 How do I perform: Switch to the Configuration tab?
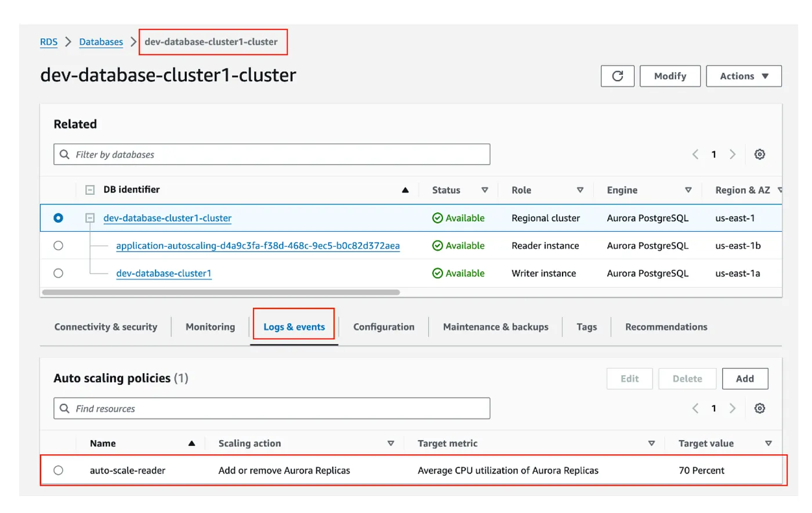coord(383,327)
